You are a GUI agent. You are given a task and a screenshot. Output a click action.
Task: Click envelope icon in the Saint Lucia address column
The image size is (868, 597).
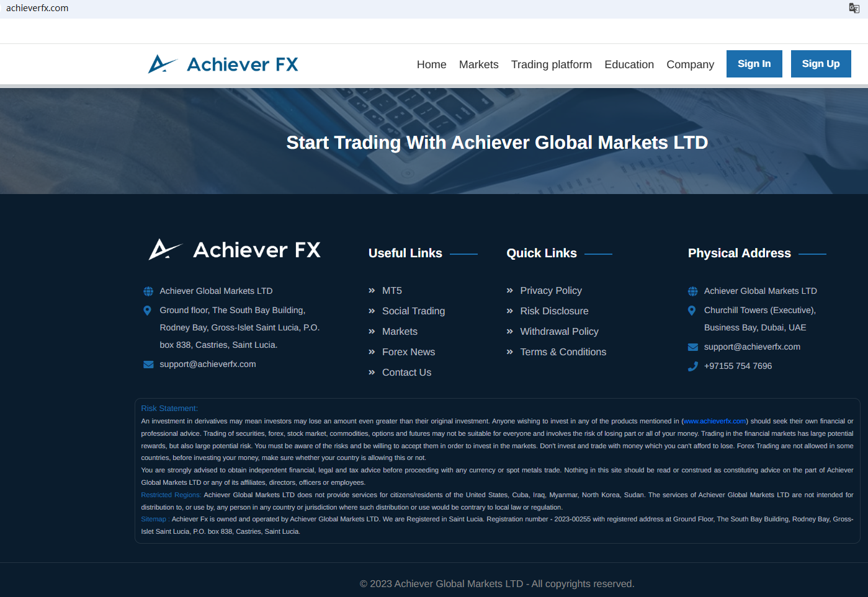[148, 365]
